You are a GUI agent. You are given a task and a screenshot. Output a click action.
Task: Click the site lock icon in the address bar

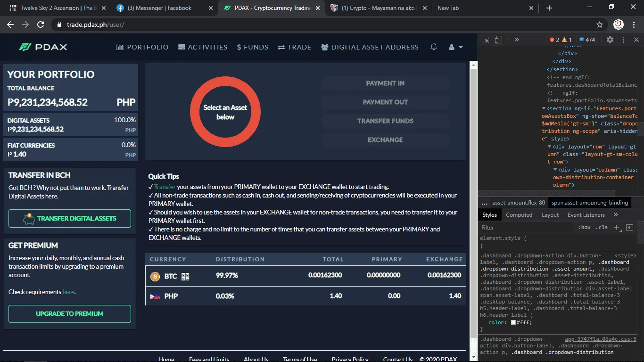pyautogui.click(x=59, y=25)
